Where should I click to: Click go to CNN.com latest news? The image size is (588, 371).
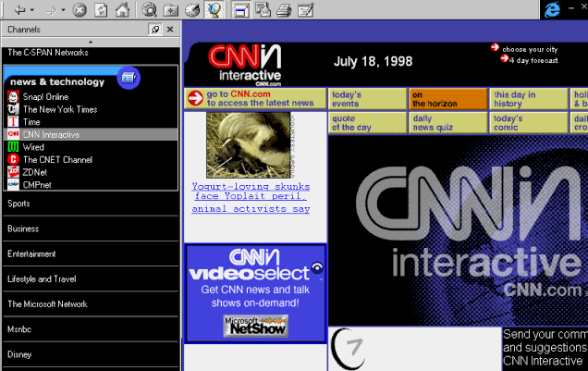pyautogui.click(x=255, y=99)
